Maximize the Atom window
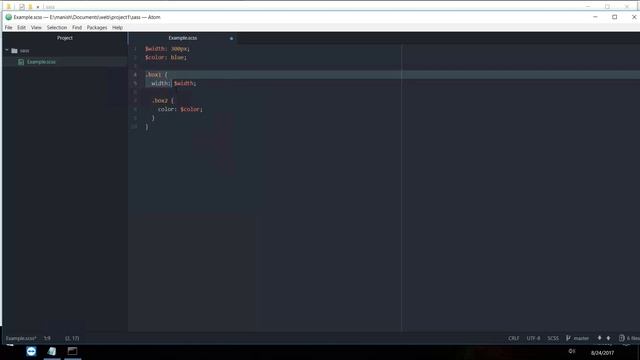This screenshot has height=360, width=640. point(614,17)
